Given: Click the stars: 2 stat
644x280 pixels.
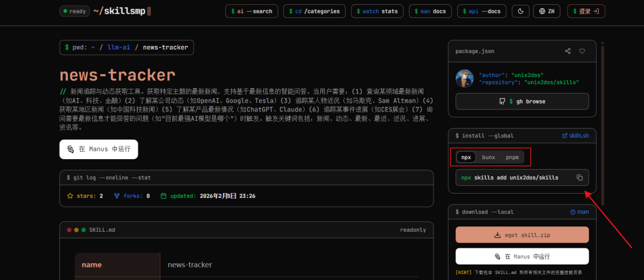Looking at the screenshot, I should (85, 196).
